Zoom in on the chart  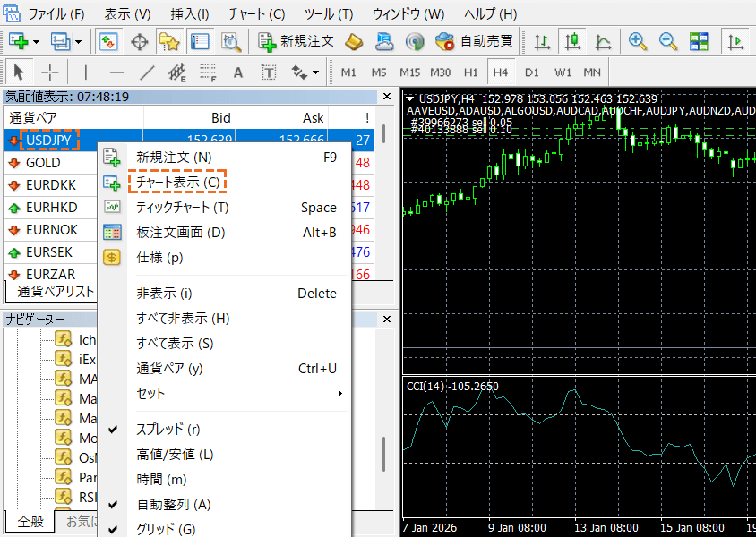pyautogui.click(x=638, y=41)
